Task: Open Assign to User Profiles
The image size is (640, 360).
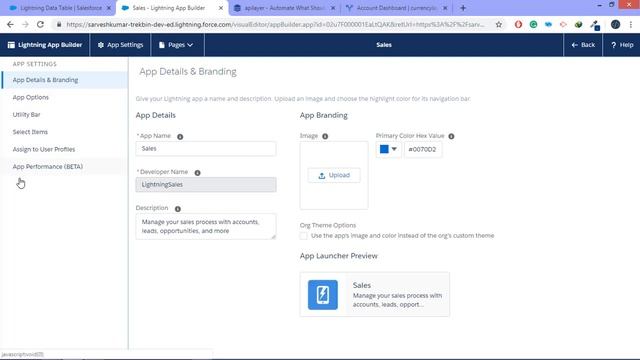Action: coord(64,149)
